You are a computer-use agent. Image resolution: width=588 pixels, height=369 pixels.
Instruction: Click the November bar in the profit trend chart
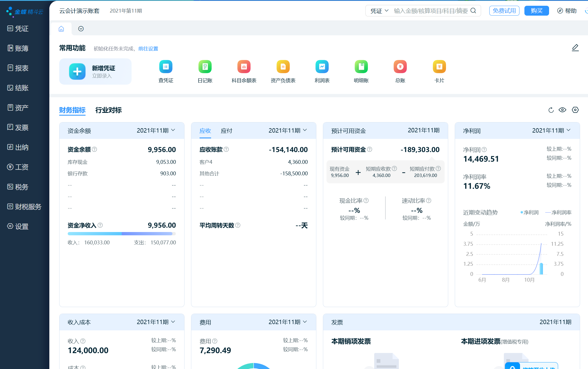point(541,268)
